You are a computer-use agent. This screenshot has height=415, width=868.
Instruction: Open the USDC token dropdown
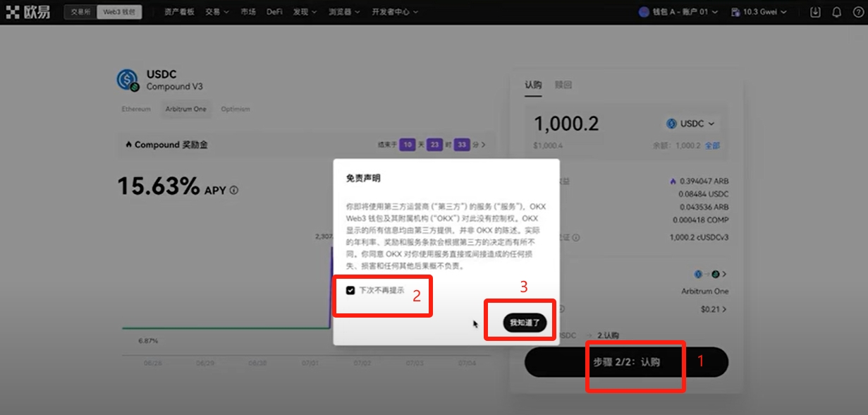click(x=690, y=124)
